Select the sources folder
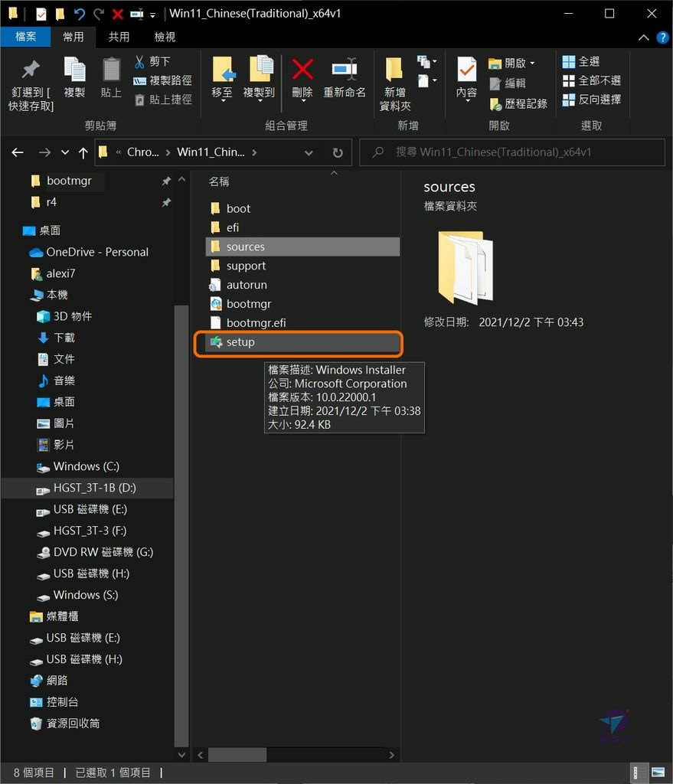The width and height of the screenshot is (673, 784). pos(302,247)
